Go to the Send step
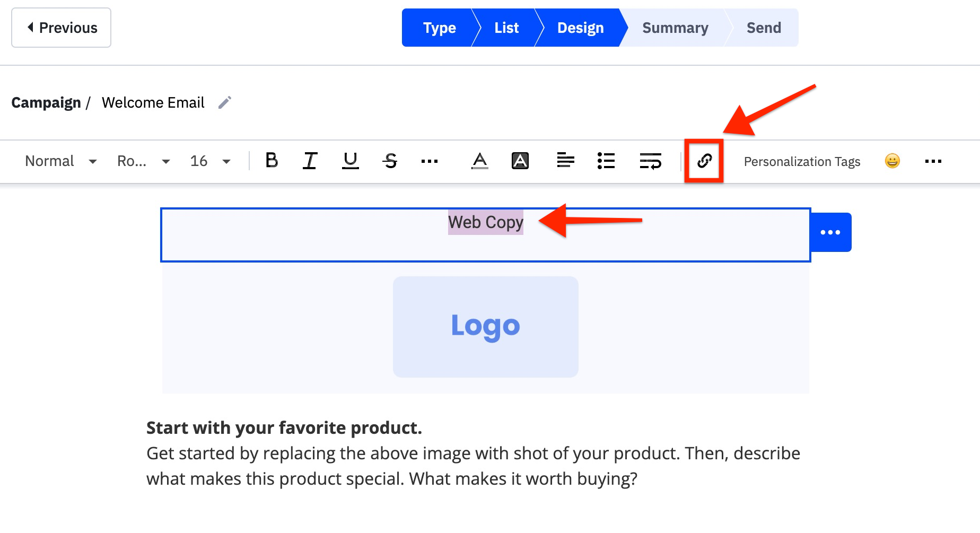The height and width of the screenshot is (533, 980). [x=764, y=28]
